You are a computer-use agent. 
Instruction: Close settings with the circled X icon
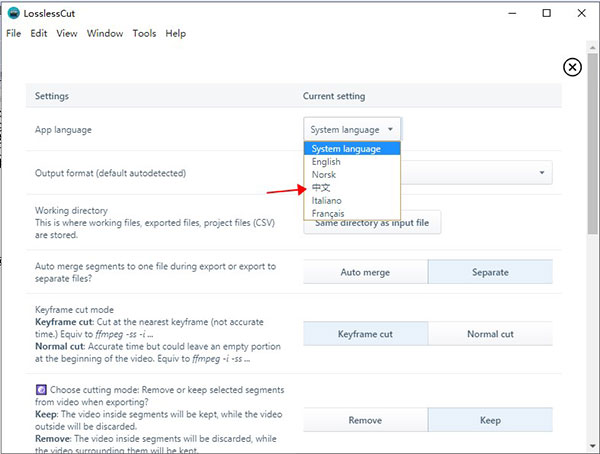[x=572, y=67]
